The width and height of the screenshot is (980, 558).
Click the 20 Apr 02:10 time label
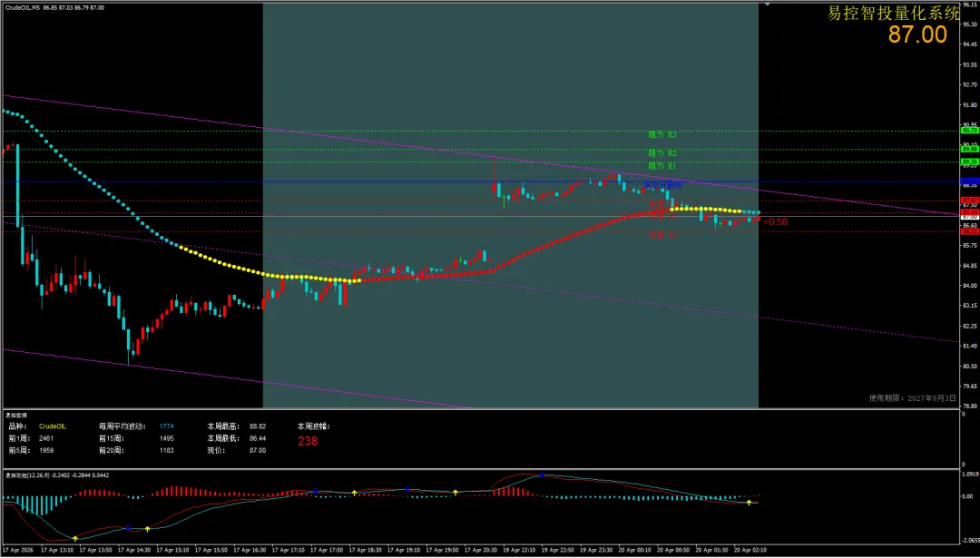pyautogui.click(x=750, y=551)
